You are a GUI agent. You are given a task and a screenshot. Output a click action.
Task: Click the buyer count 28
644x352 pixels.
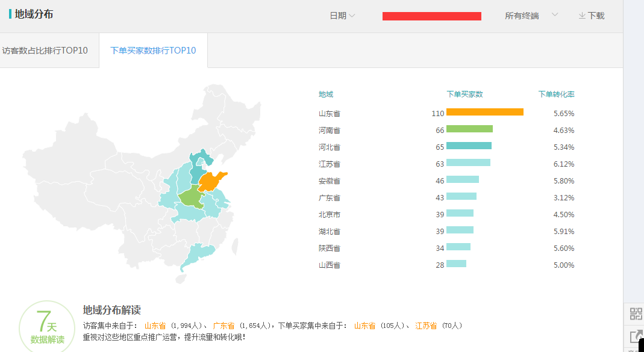(440, 265)
